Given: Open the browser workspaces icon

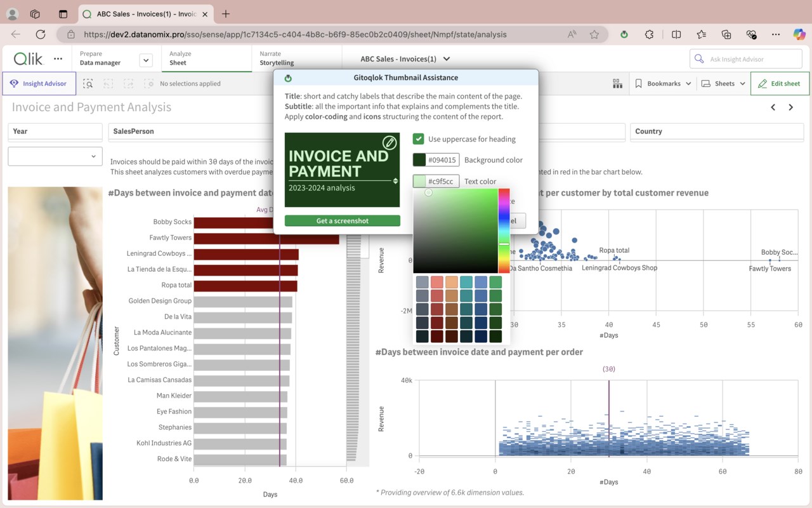Looking at the screenshot, I should coord(36,14).
